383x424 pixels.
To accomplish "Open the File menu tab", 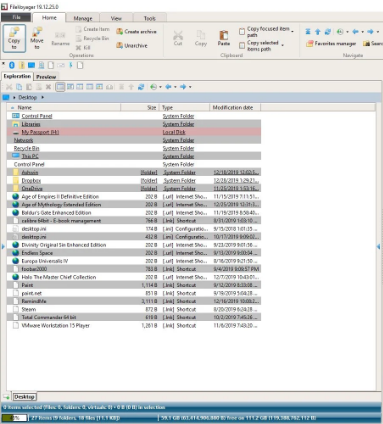I will [x=16, y=17].
